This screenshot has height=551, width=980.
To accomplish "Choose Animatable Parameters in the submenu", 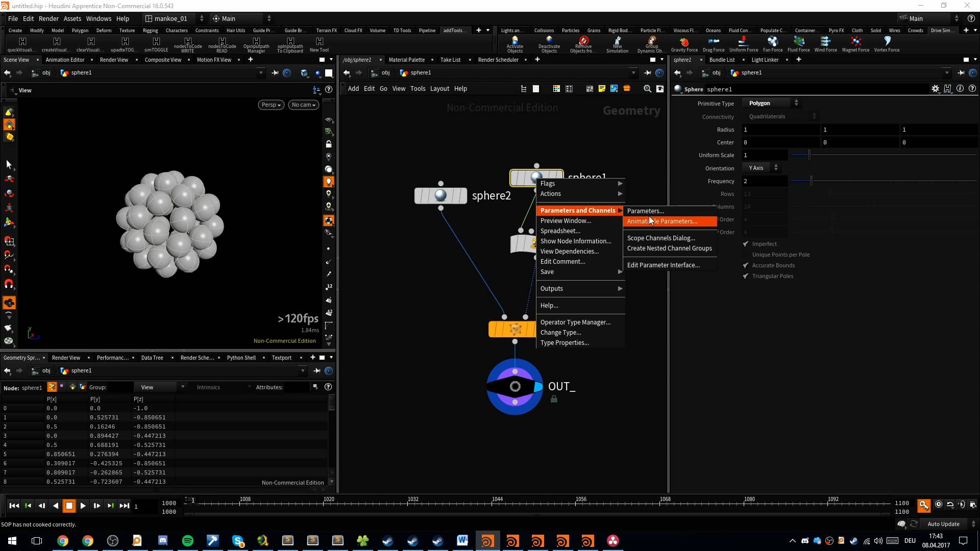I will tap(662, 221).
